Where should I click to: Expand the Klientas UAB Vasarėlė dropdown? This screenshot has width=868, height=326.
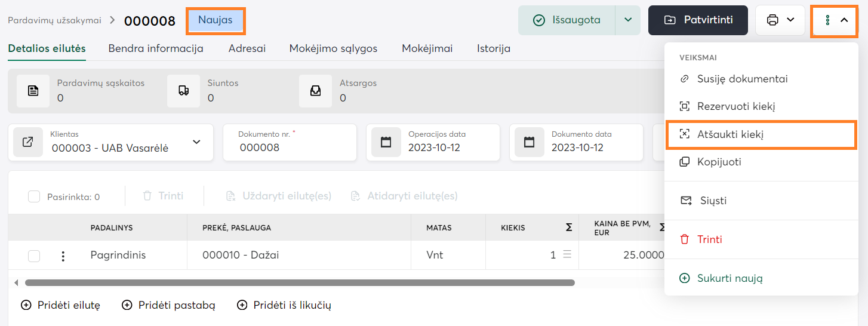click(x=196, y=142)
